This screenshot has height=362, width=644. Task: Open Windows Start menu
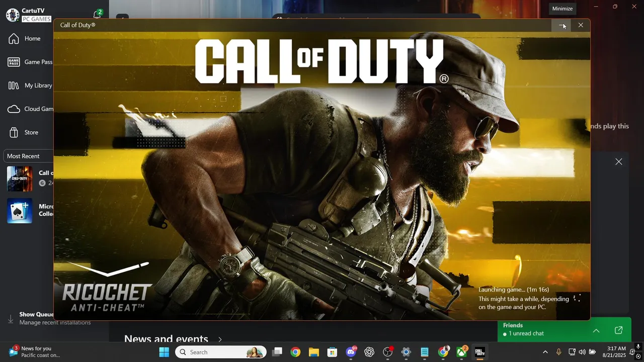tap(164, 352)
